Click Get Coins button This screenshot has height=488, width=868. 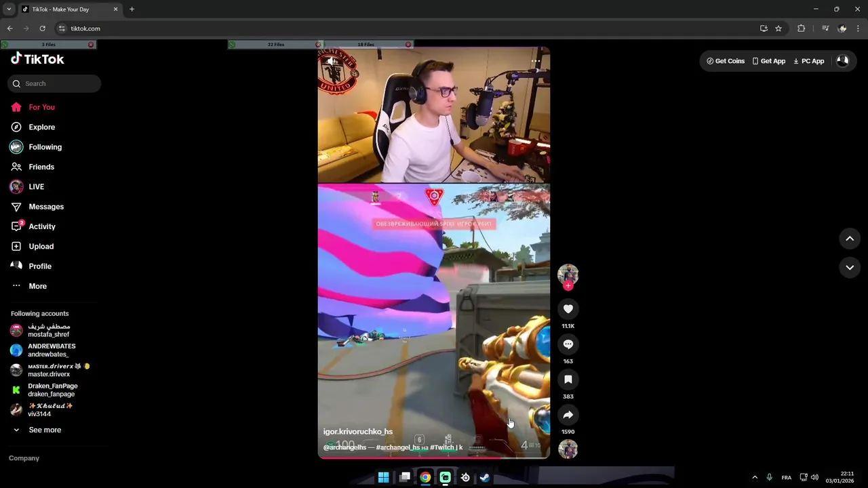(726, 61)
